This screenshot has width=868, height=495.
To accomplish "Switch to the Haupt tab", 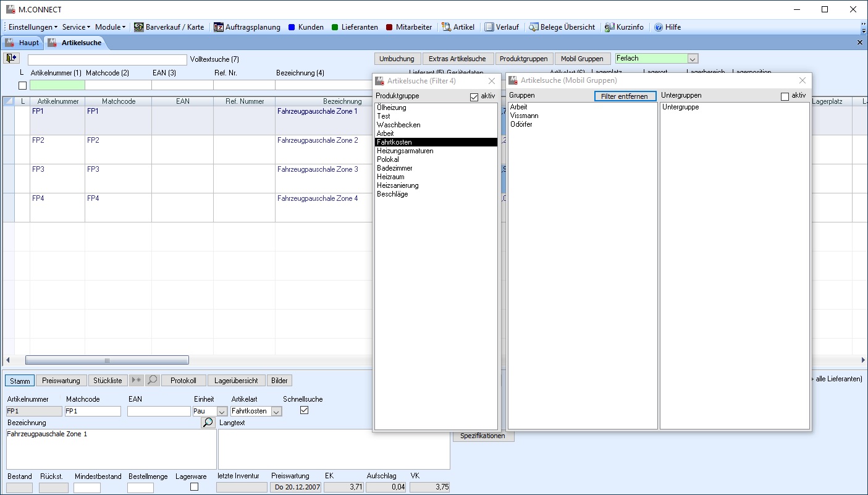I will click(x=22, y=43).
